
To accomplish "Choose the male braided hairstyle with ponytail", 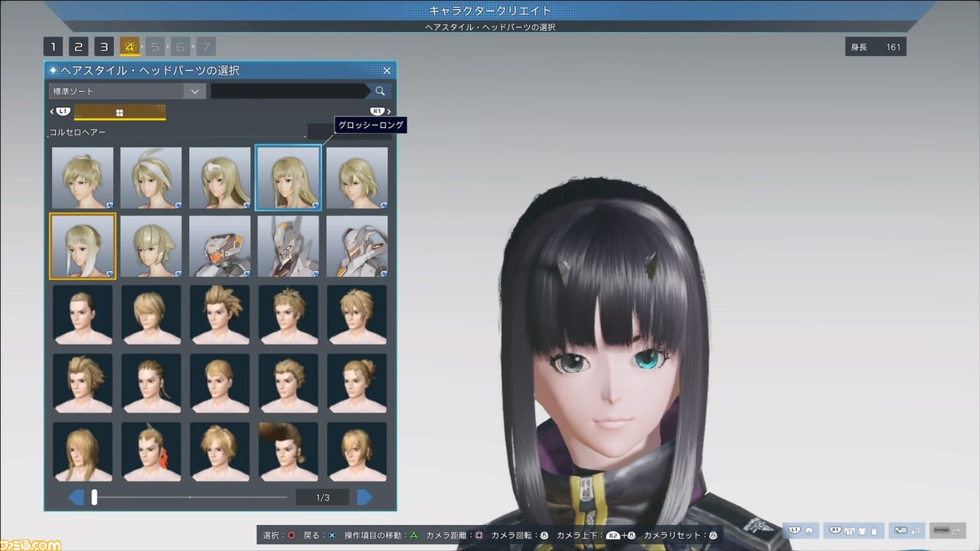I will (151, 383).
